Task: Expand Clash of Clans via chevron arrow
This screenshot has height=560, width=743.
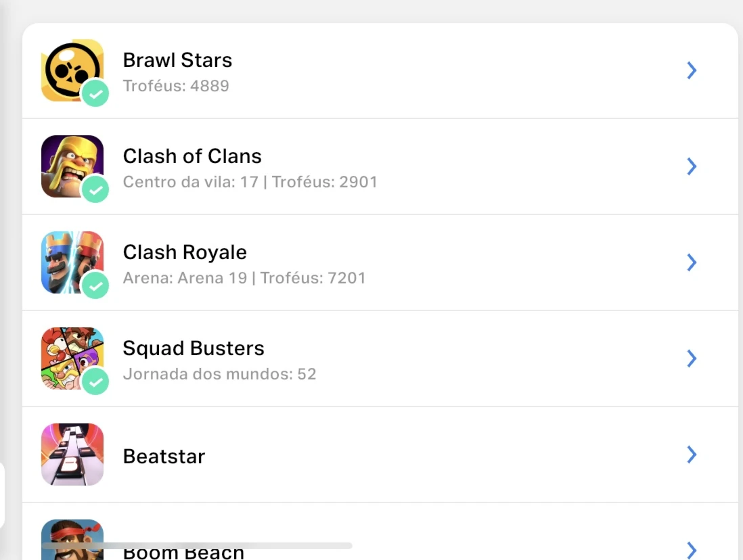Action: 692,166
